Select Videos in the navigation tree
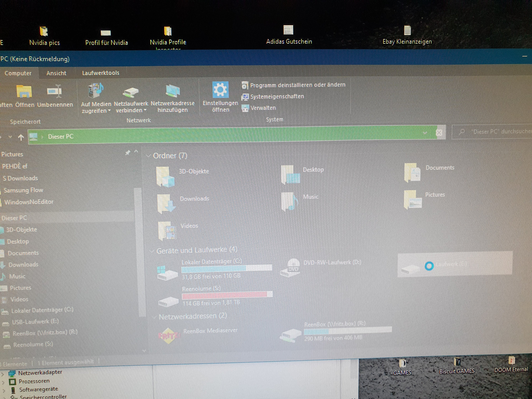The image size is (532, 399). pyautogui.click(x=19, y=299)
